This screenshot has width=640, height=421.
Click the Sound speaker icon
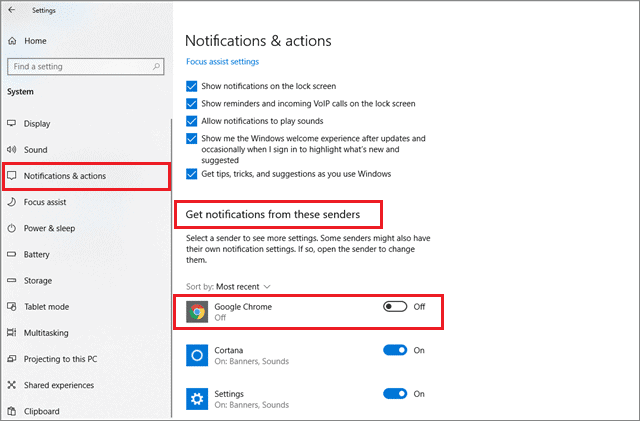click(12, 149)
